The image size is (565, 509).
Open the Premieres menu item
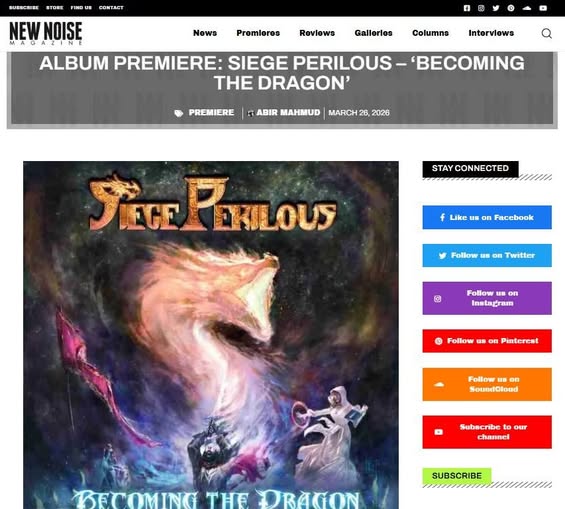pos(258,33)
